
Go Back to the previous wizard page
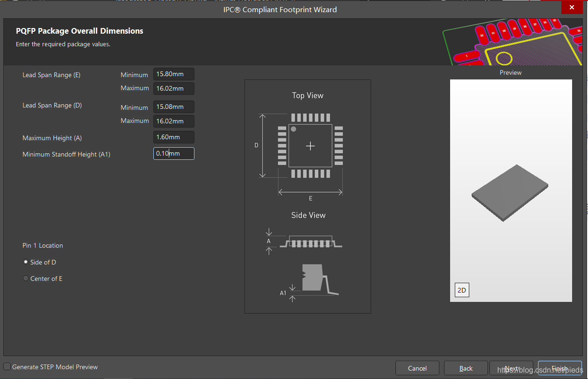(466, 368)
